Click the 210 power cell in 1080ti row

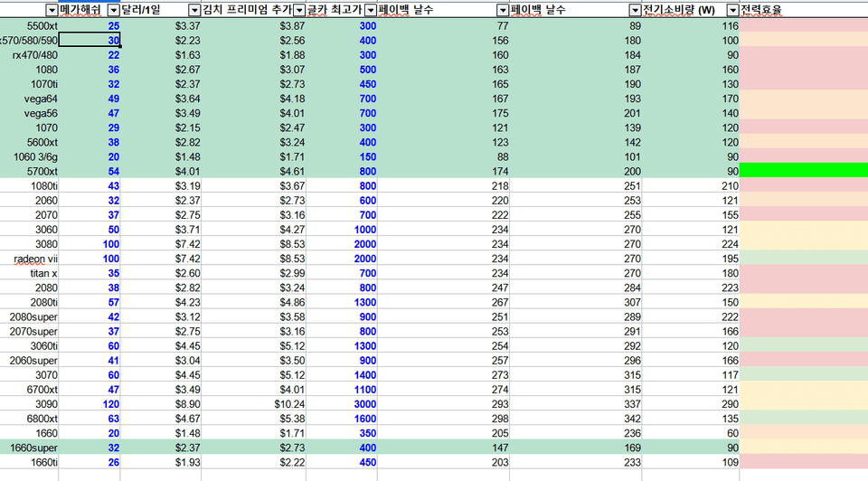tap(690, 186)
